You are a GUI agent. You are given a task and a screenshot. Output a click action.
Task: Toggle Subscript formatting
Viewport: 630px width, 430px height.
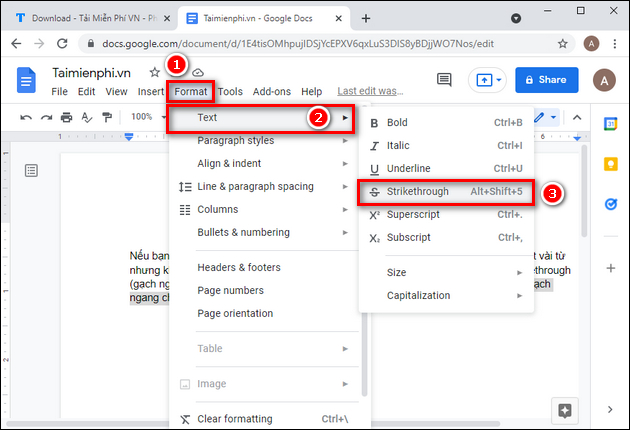tap(446, 238)
